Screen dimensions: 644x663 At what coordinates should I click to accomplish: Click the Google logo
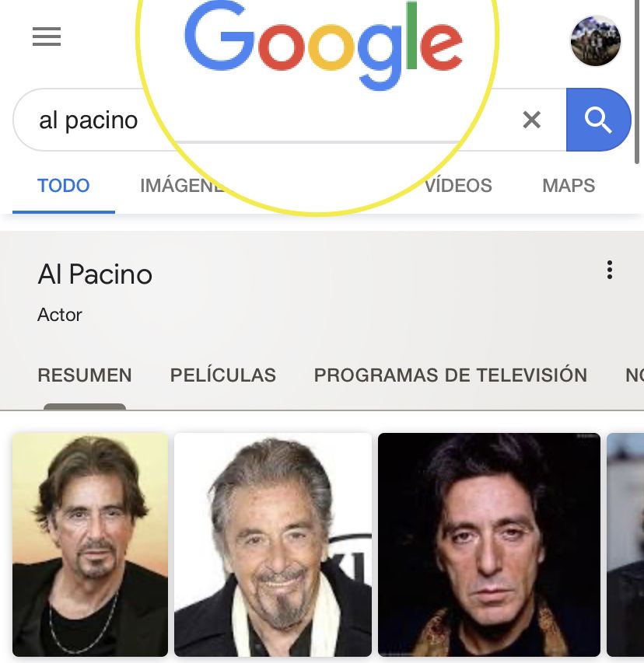[x=324, y=45]
